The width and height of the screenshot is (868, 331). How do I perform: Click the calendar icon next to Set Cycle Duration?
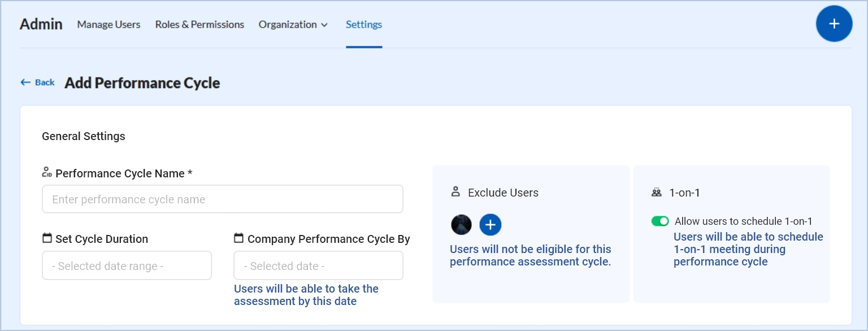point(47,238)
